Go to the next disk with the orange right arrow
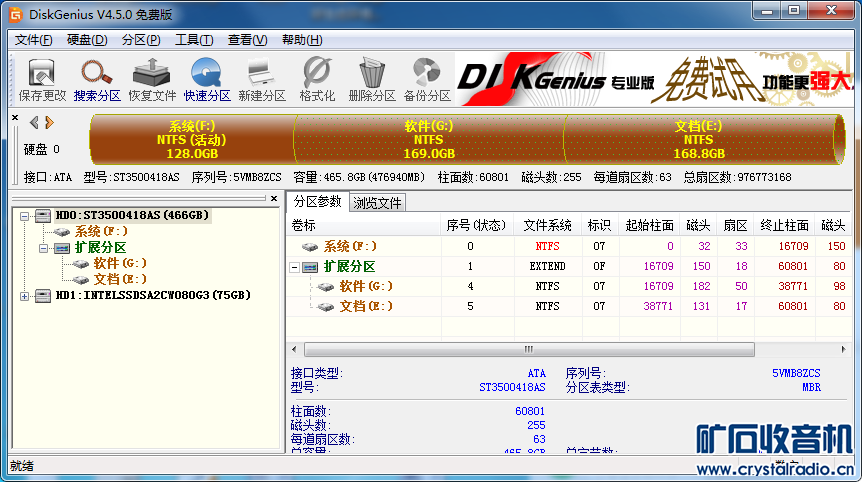This screenshot has width=862, height=482. (49, 123)
